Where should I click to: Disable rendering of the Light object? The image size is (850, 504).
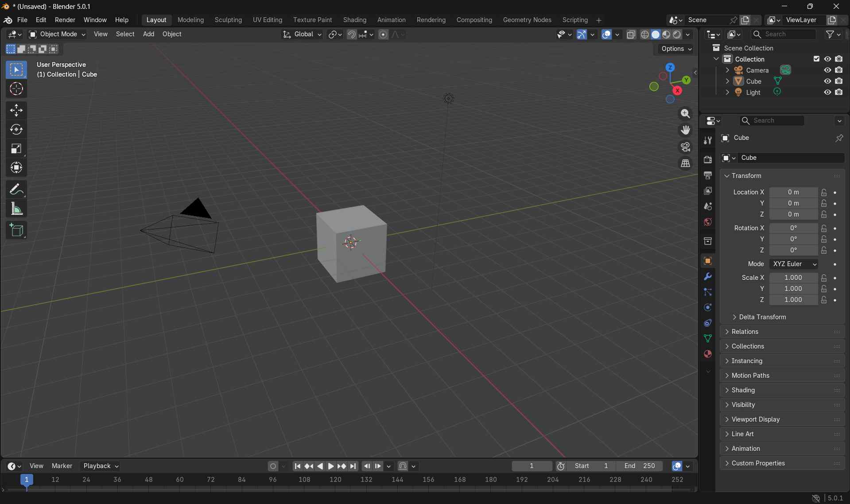pos(839,92)
